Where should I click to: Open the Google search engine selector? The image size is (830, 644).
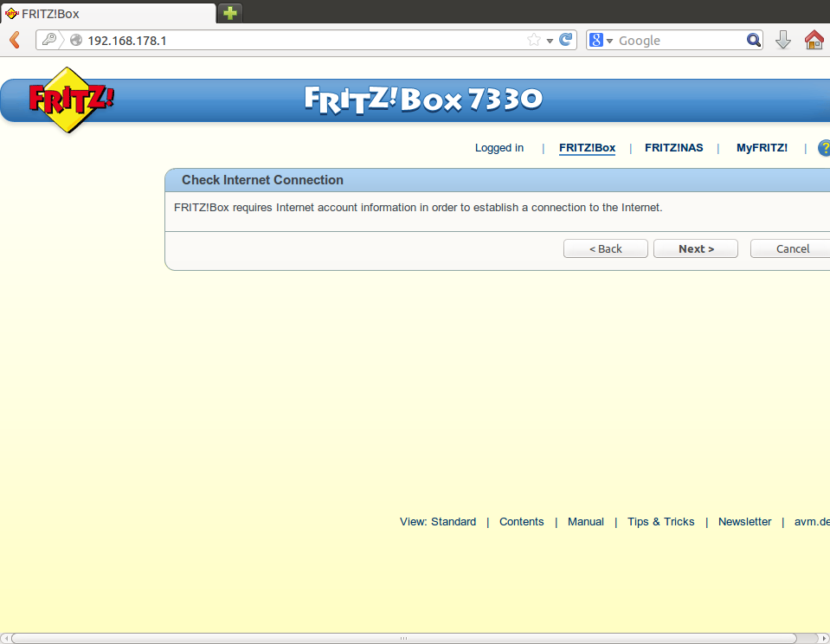pyautogui.click(x=601, y=40)
